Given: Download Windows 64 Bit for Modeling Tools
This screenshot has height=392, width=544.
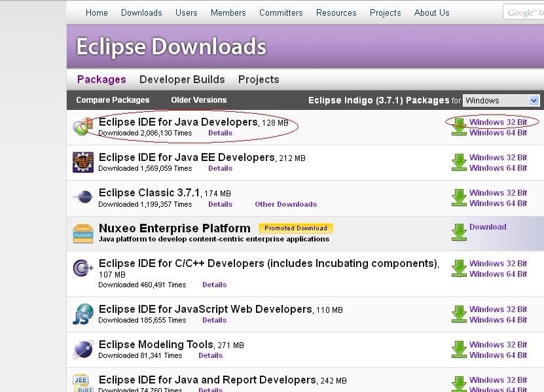Looking at the screenshot, I should pyautogui.click(x=498, y=355).
